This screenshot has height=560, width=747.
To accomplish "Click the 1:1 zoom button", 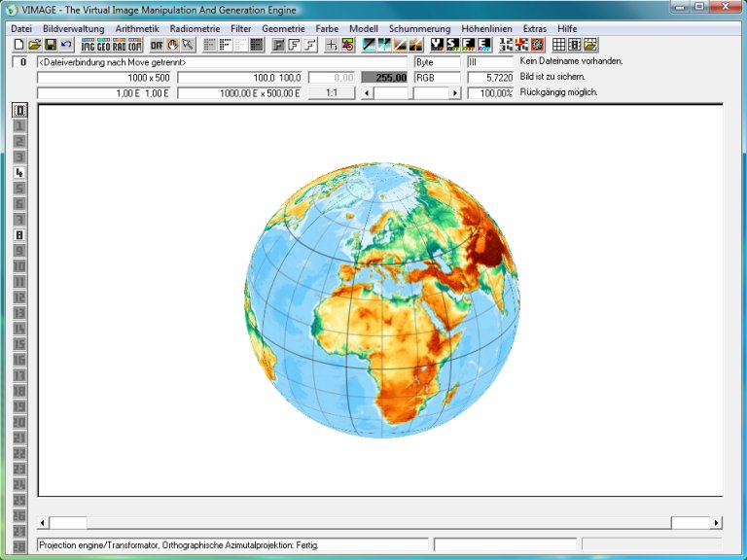I will point(332,93).
